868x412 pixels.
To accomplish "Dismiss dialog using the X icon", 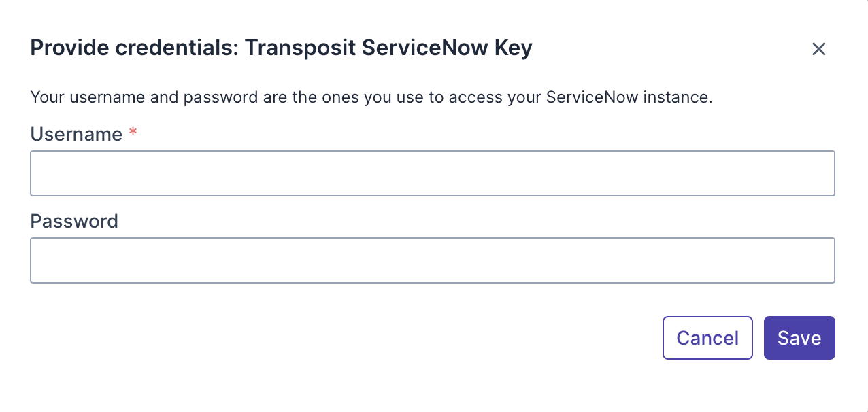I will tap(818, 49).
